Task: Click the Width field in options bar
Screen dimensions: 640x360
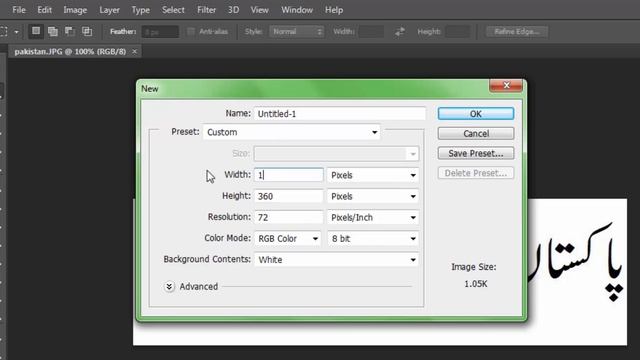Action: (x=371, y=31)
